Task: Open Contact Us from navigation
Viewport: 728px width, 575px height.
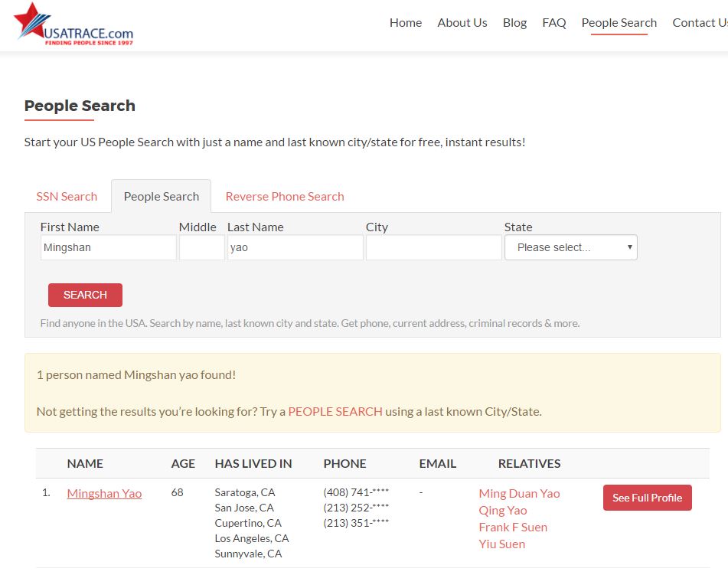Action: coord(698,22)
